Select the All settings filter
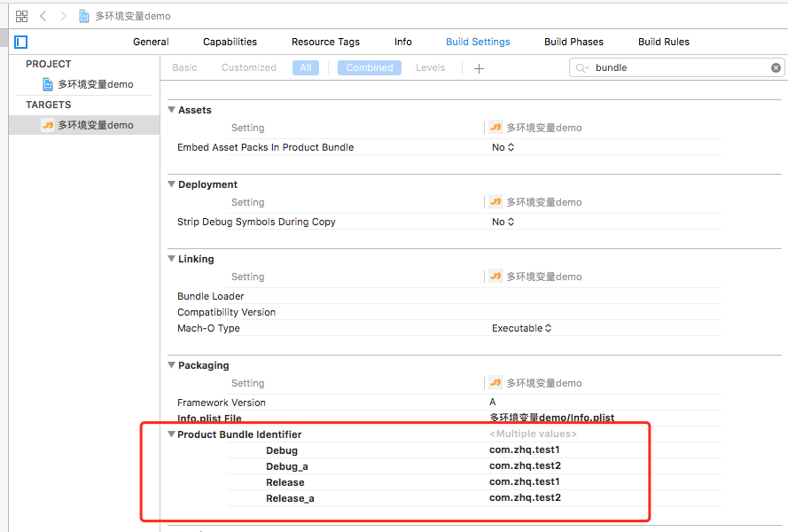Screen dimensions: 788x532 pyautogui.click(x=306, y=67)
